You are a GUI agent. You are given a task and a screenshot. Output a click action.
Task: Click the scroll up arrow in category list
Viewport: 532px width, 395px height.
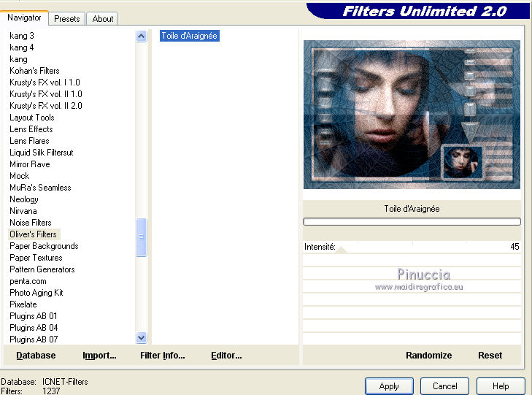tap(141, 36)
